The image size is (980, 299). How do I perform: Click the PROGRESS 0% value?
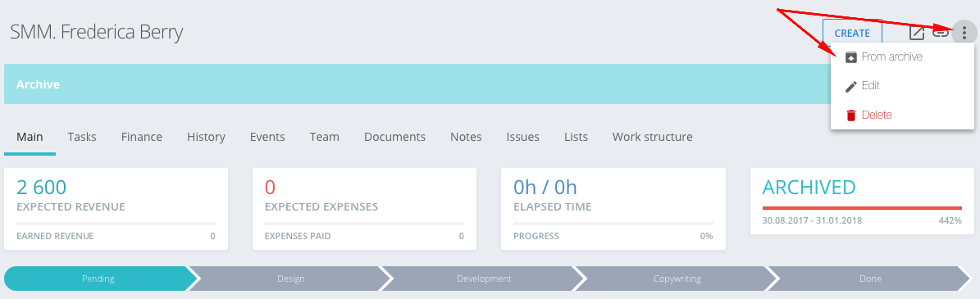[x=706, y=236]
